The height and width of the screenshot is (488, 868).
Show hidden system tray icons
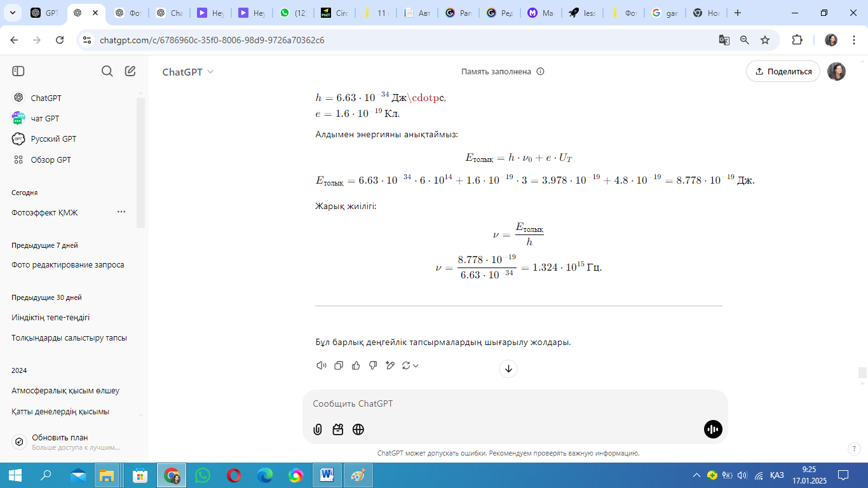click(696, 475)
